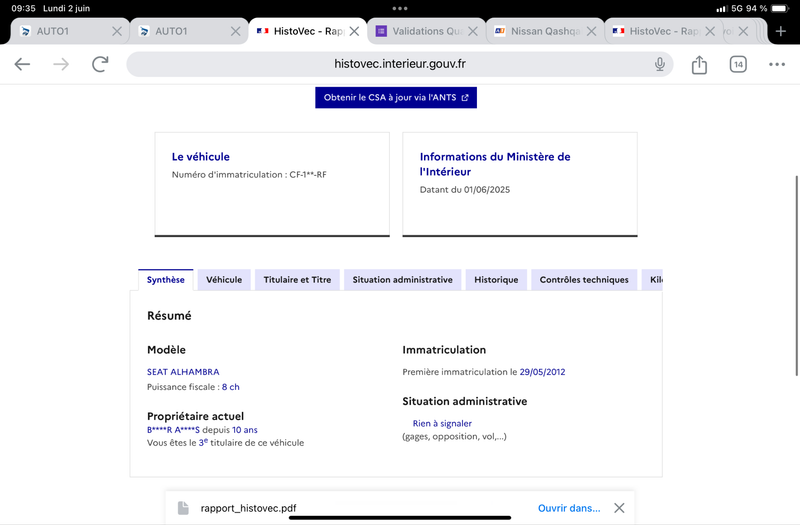Screen dimensions: 800x525
Task: Click the page vertical scrollbar
Action: [x=796, y=276]
